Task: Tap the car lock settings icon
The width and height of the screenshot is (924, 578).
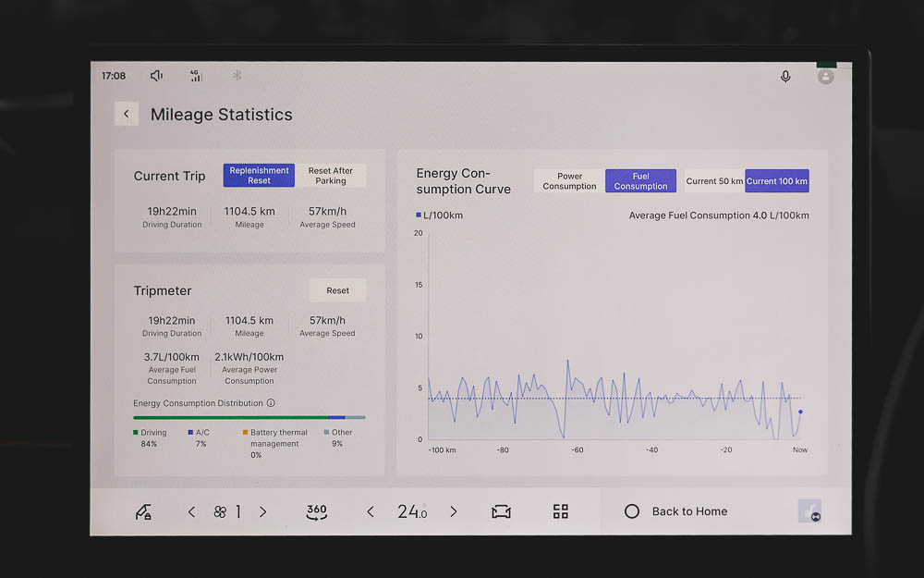Action: (x=143, y=511)
